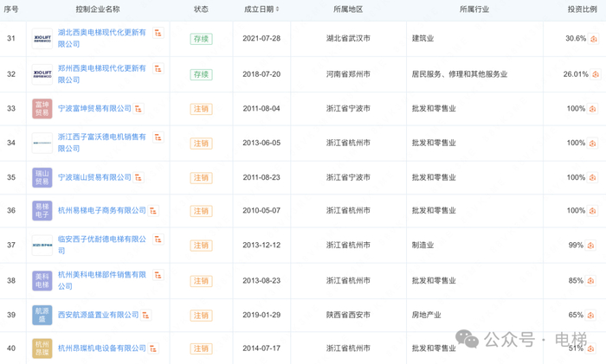
Task: Click the 投资比例 column header
Action: click(583, 10)
